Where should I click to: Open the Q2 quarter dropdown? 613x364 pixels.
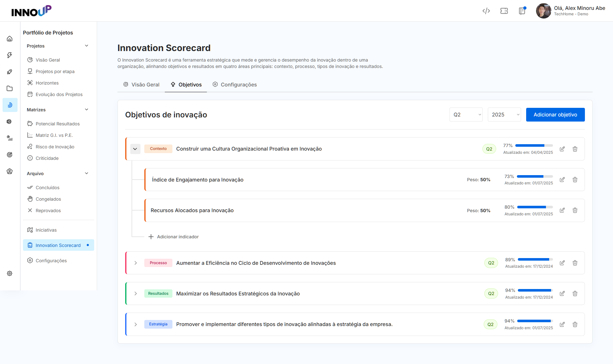tap(466, 115)
